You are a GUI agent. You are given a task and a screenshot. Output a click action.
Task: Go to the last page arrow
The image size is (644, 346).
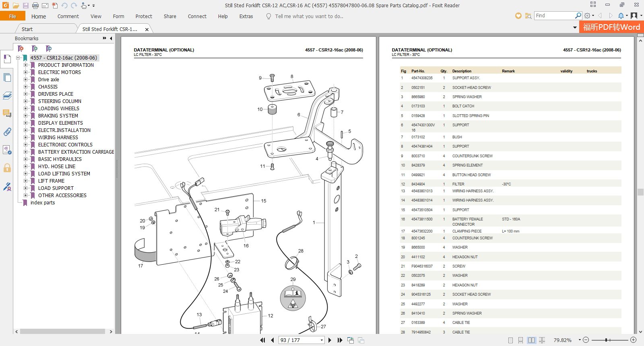point(340,340)
